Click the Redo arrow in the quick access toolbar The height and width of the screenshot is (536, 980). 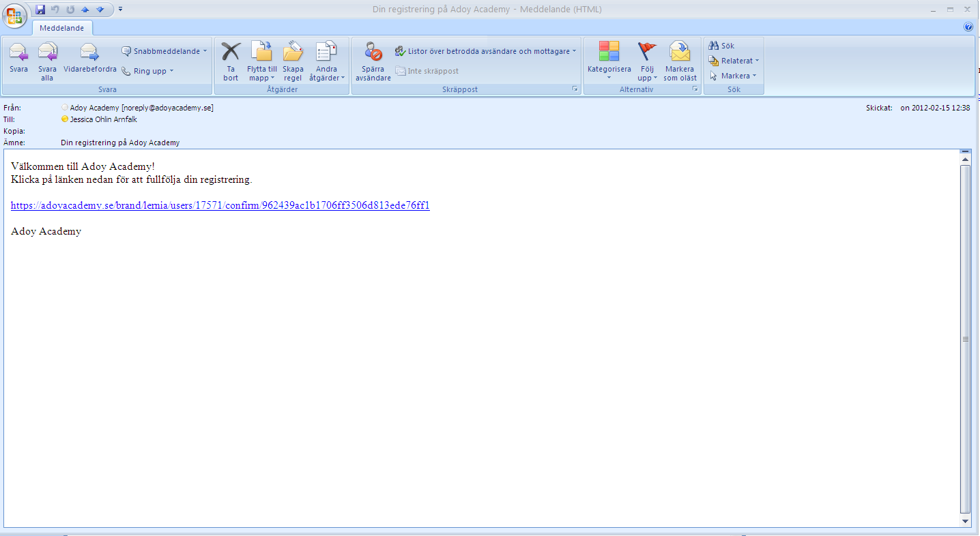(70, 10)
